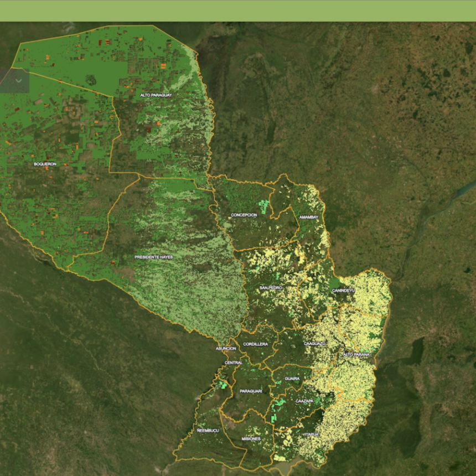Select the CORDILLERA department label
476x476 pixels.
256,344
